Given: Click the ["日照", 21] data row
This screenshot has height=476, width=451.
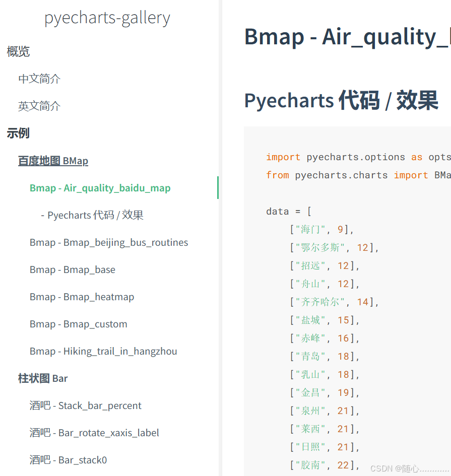Looking at the screenshot, I should [x=325, y=447].
